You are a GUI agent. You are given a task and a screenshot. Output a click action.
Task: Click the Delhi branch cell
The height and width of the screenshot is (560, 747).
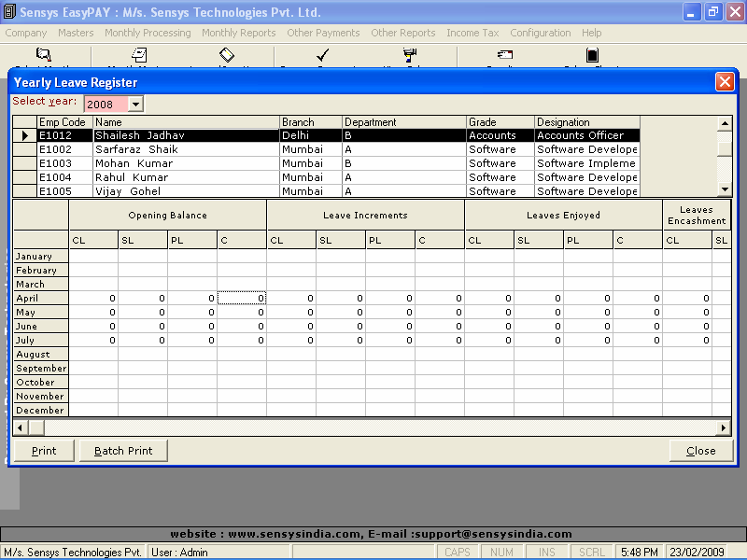point(311,135)
